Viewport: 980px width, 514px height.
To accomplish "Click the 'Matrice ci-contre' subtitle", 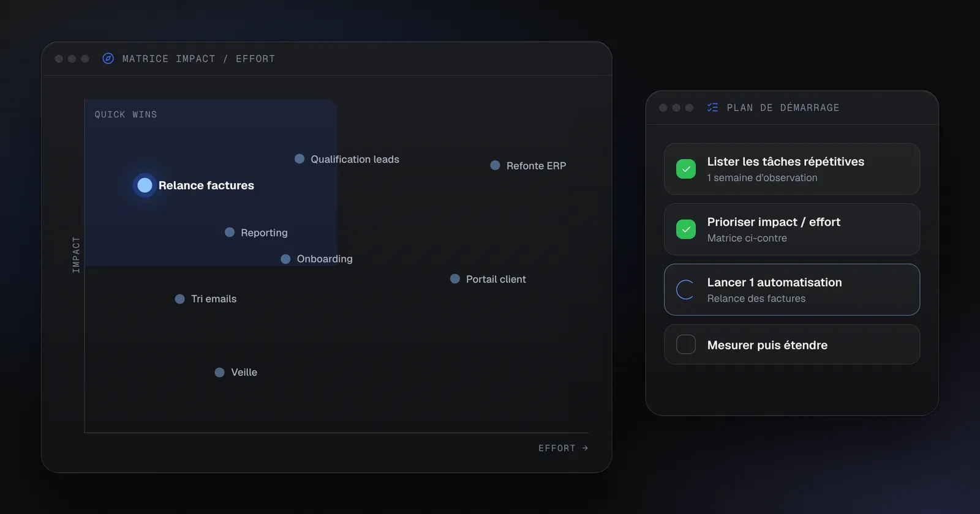I will point(747,238).
